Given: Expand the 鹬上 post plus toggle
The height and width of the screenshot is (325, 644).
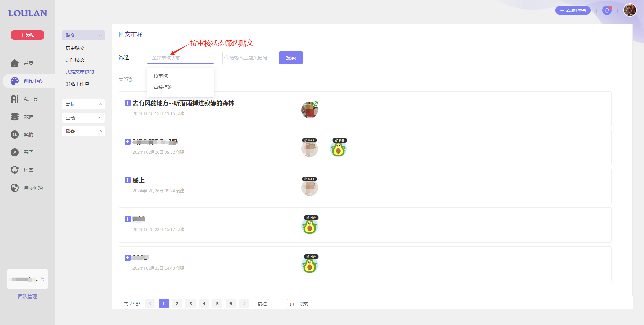Looking at the screenshot, I should click(128, 180).
